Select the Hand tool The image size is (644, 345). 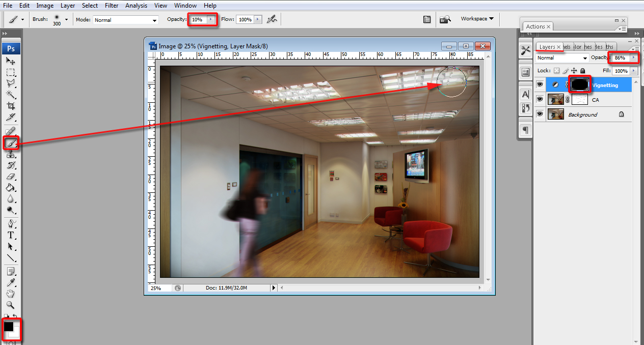click(x=11, y=294)
